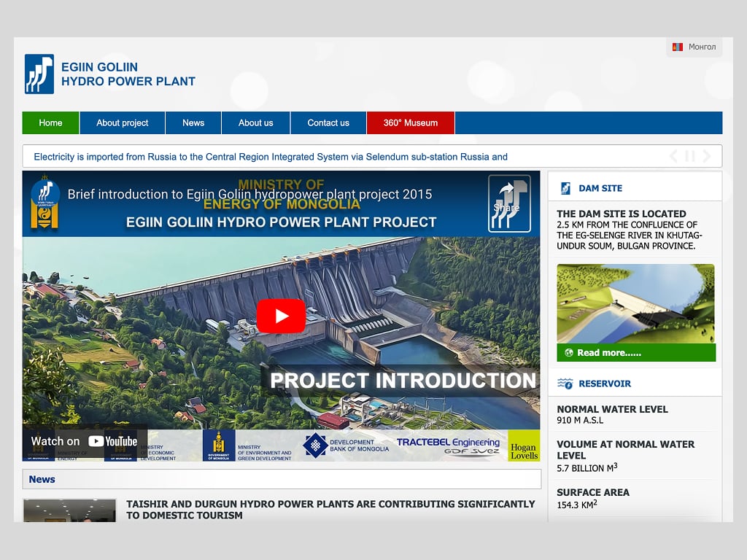
Task: Play the project introduction video
Action: tap(282, 315)
